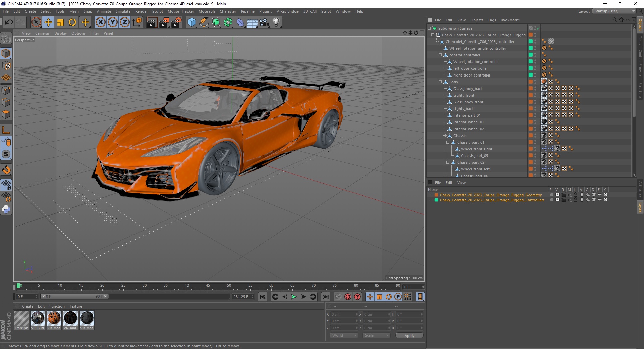This screenshot has height=349, width=644.
Task: Open the Mesh menu
Action: point(74,11)
